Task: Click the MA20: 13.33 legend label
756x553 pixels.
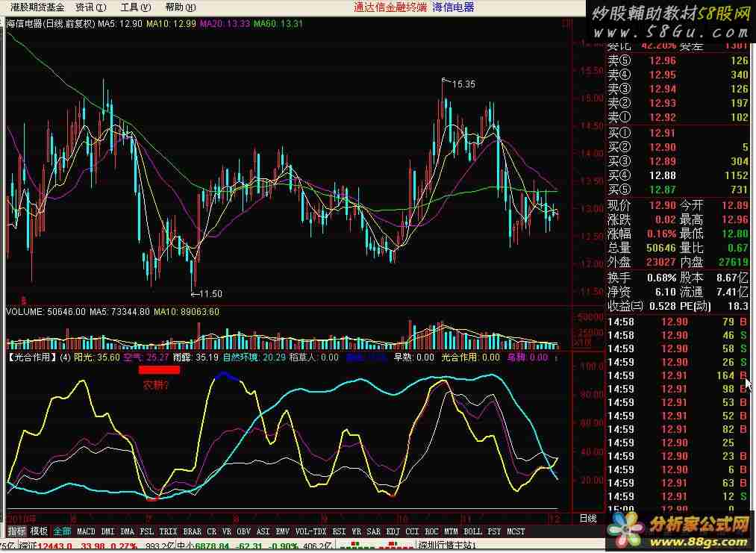Action: [225, 23]
